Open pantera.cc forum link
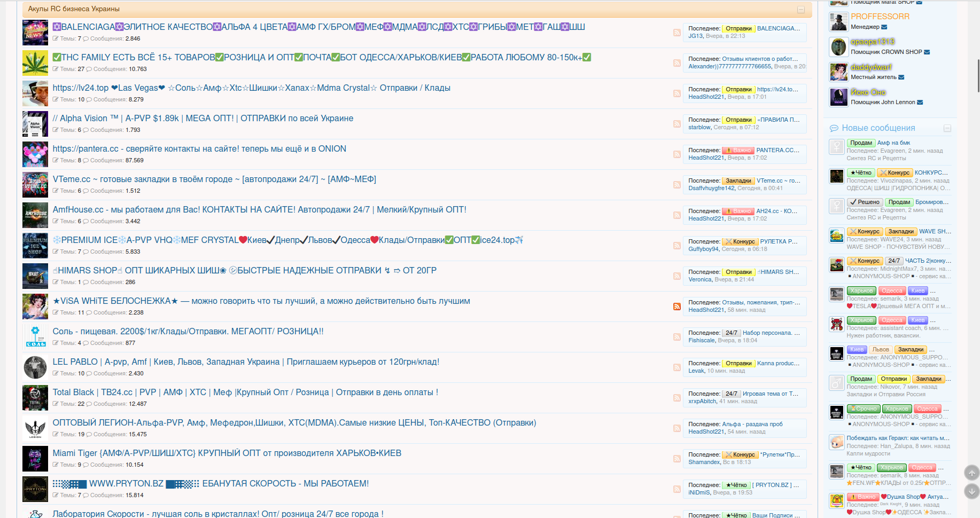Viewport: 980px width, 518px height. [x=199, y=149]
